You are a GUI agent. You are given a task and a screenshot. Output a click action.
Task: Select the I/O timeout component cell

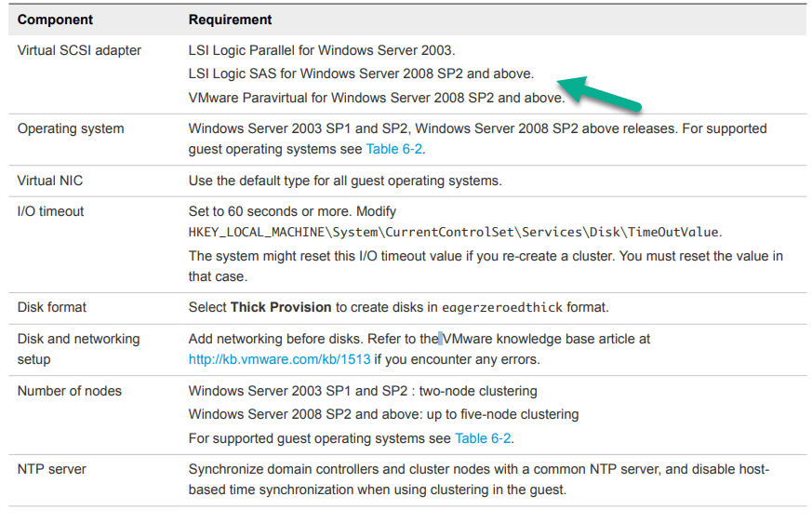pyautogui.click(x=50, y=211)
